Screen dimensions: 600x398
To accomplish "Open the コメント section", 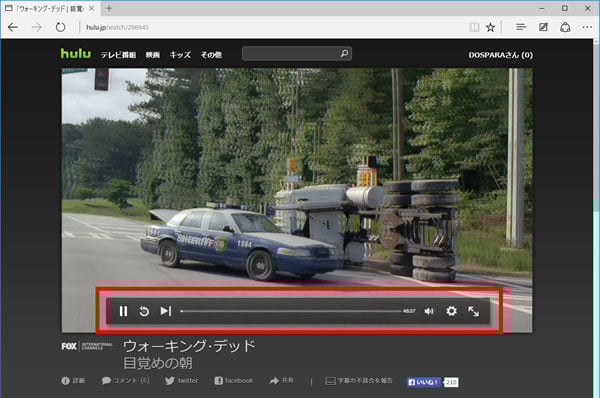I will (126, 380).
